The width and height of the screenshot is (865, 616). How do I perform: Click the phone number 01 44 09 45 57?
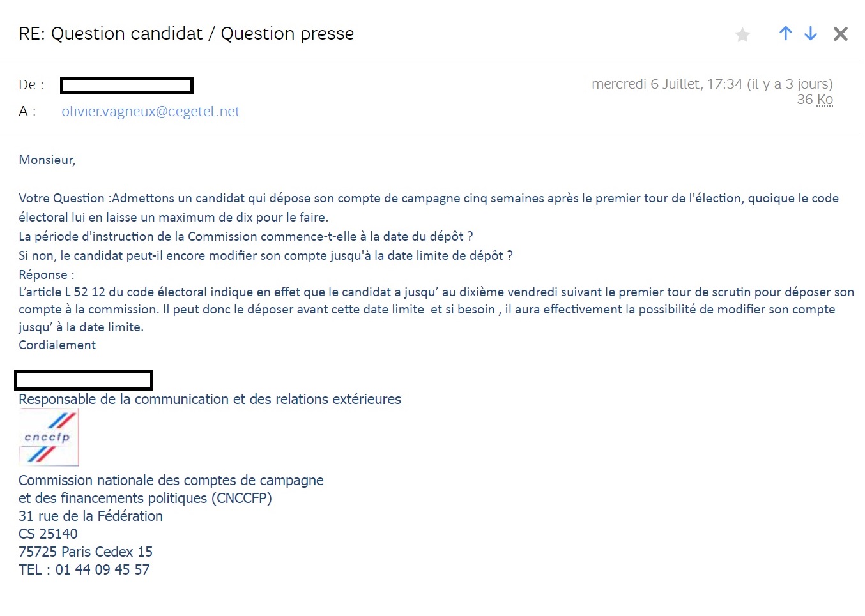click(102, 569)
